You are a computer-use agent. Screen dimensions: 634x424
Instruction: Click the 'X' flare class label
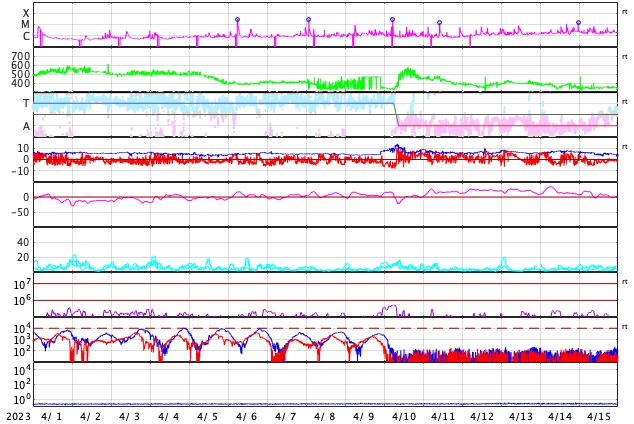pyautogui.click(x=26, y=13)
